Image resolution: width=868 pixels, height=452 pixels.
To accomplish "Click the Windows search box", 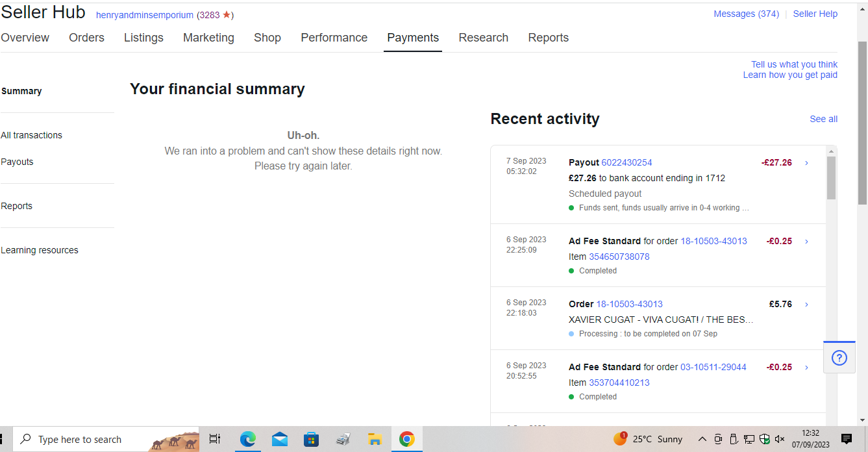I will 106,439.
